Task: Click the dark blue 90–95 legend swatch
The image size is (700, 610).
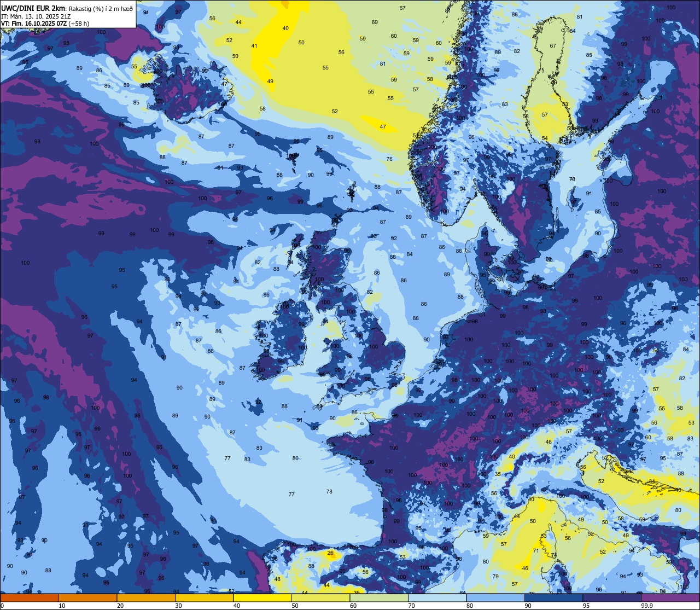Action: pyautogui.click(x=553, y=597)
